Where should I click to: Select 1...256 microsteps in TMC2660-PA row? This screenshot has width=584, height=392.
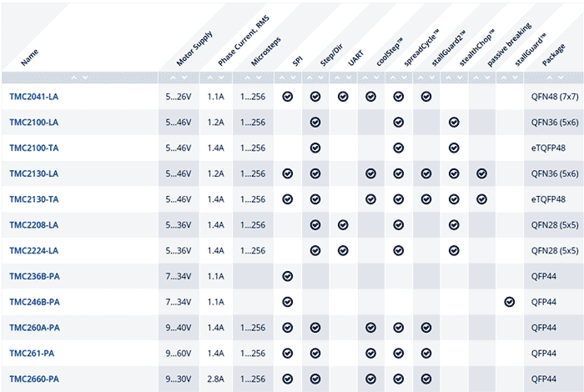253,379
